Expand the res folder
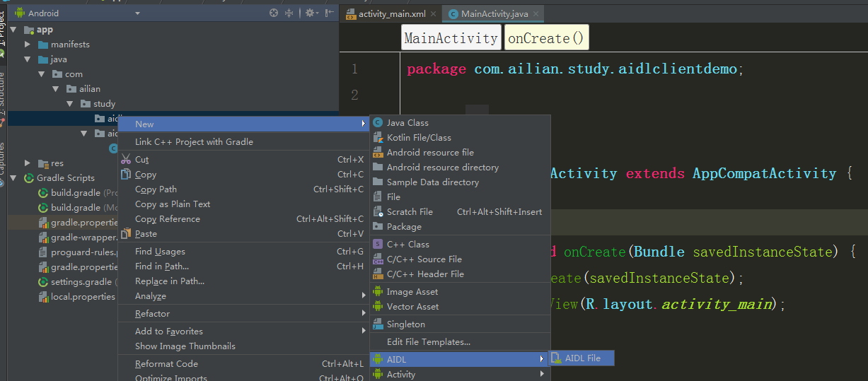Viewport: 868px width, 381px height. [27, 163]
